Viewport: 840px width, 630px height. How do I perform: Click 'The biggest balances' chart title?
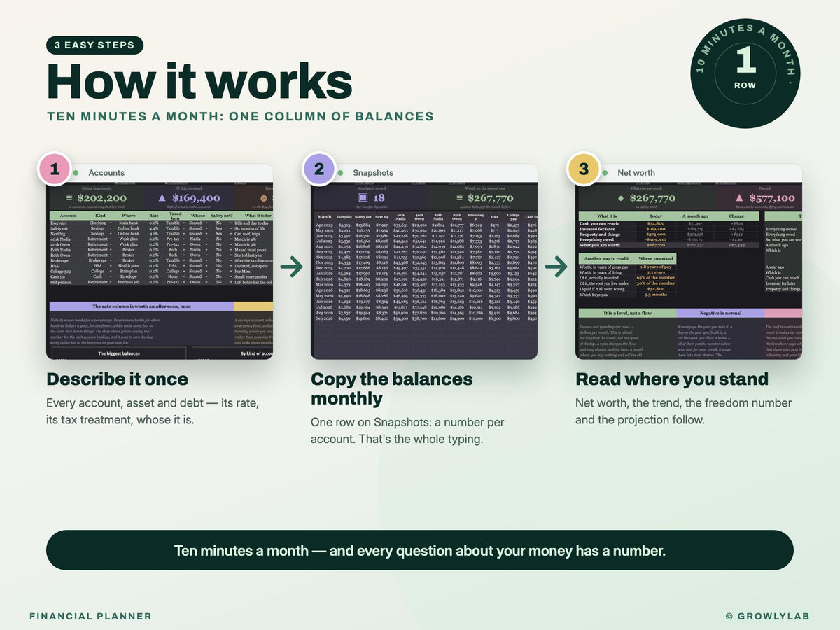[x=118, y=353]
